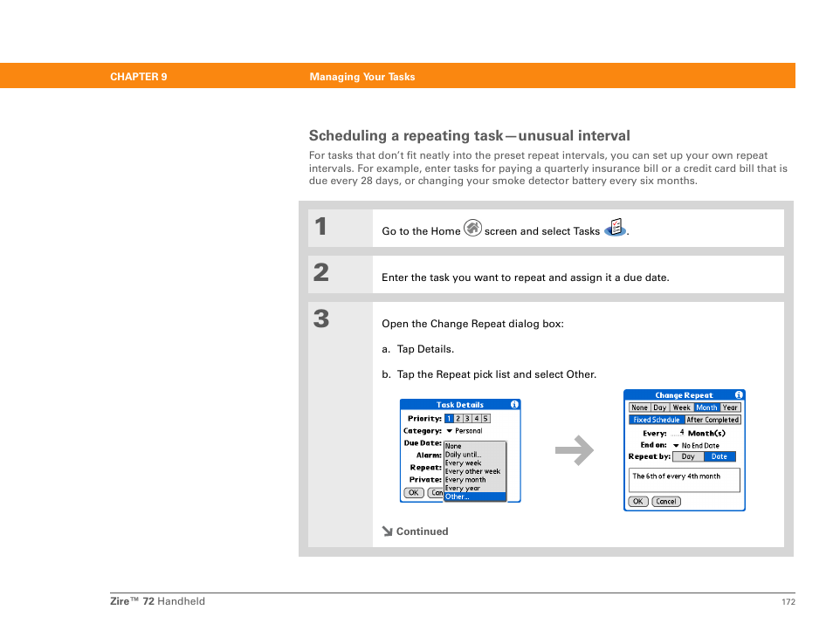Open the End on No End Date pick list
Image resolution: width=833 pixels, height=644 pixels.
coord(697,445)
